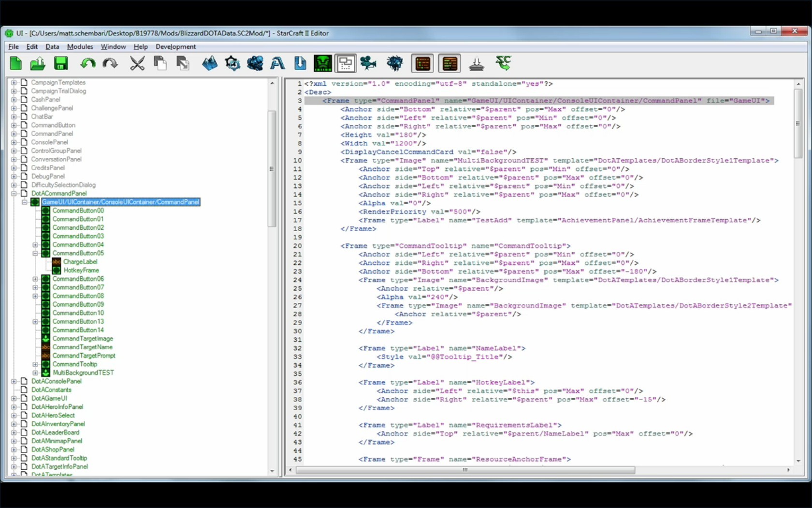Click the Overlord creature toolbar icon
This screenshot has width=812, height=508.
coord(395,63)
